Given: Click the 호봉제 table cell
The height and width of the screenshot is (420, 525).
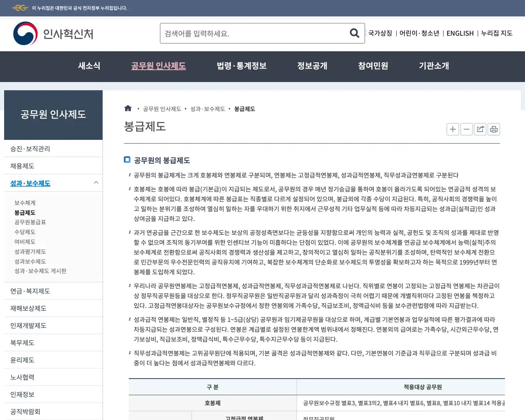Looking at the screenshot, I should (212, 403).
